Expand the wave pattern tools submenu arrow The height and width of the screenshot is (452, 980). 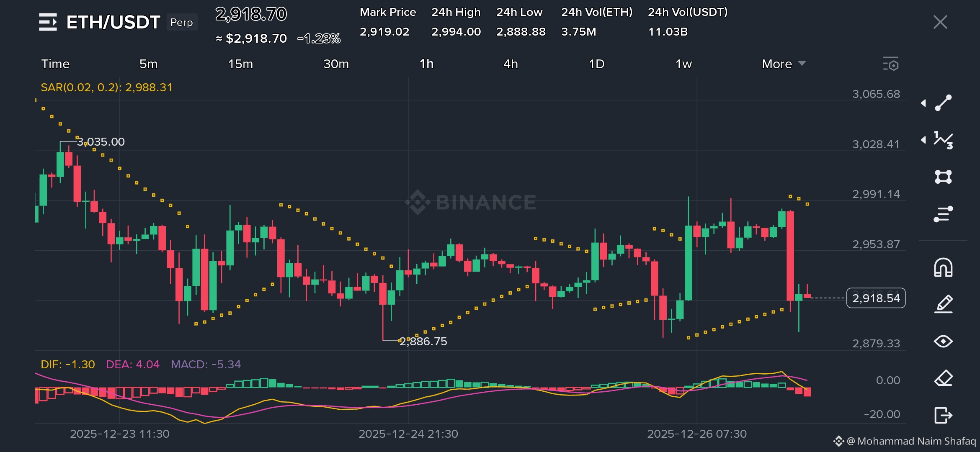tap(923, 140)
